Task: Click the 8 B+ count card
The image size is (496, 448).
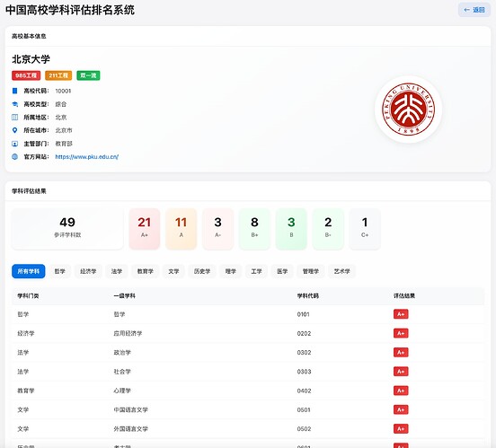Action: [254, 229]
